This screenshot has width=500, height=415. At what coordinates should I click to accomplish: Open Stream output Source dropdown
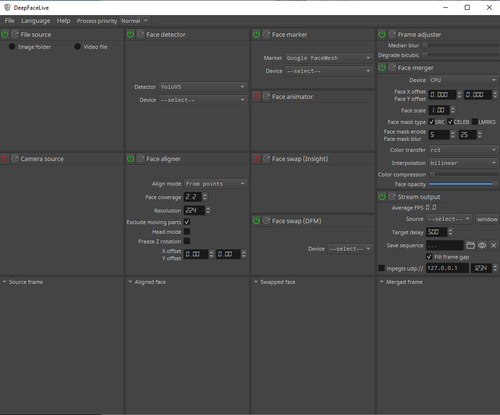pos(449,219)
